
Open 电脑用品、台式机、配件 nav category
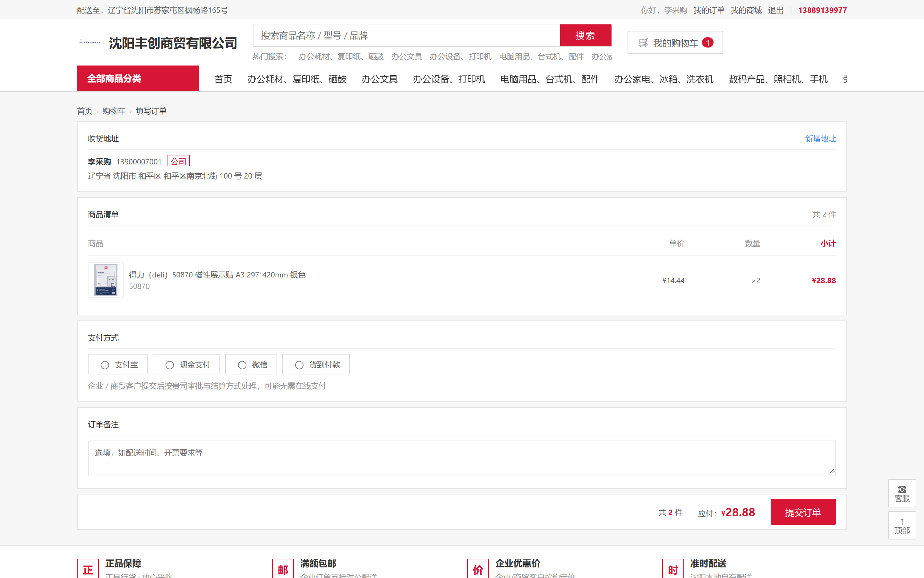click(x=550, y=79)
